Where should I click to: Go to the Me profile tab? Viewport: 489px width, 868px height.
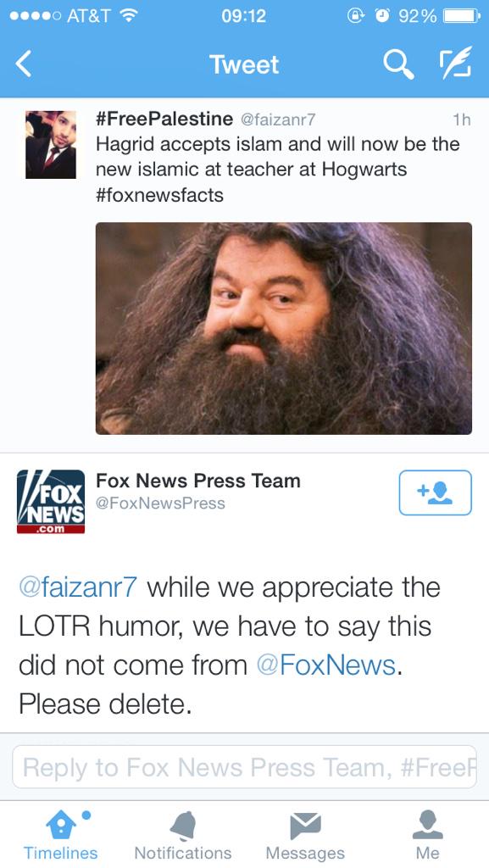(428, 835)
